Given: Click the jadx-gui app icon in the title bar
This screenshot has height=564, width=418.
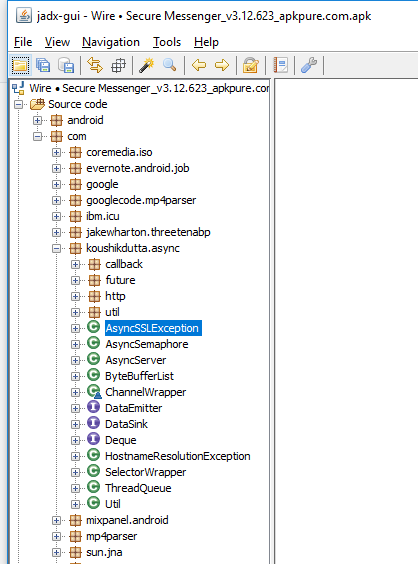Looking at the screenshot, I should [x=24, y=16].
